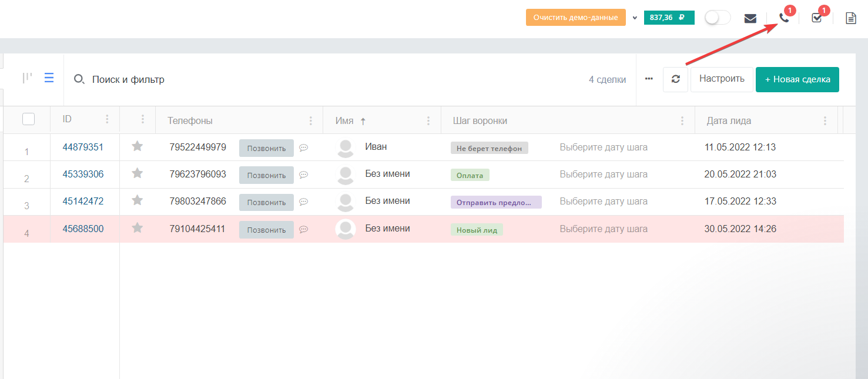Open the Имя column options menu
This screenshot has width=868, height=379.
click(x=428, y=120)
